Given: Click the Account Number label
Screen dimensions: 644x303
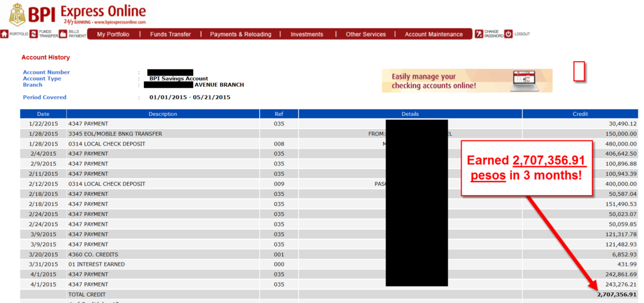Looking at the screenshot, I should pos(47,72).
